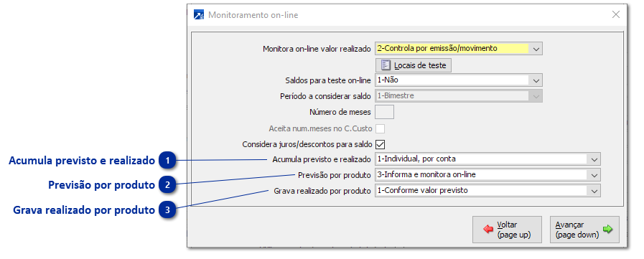Viewport: 644px width, 259px height.
Task: Click Voltar (page up) button
Action: [508, 230]
